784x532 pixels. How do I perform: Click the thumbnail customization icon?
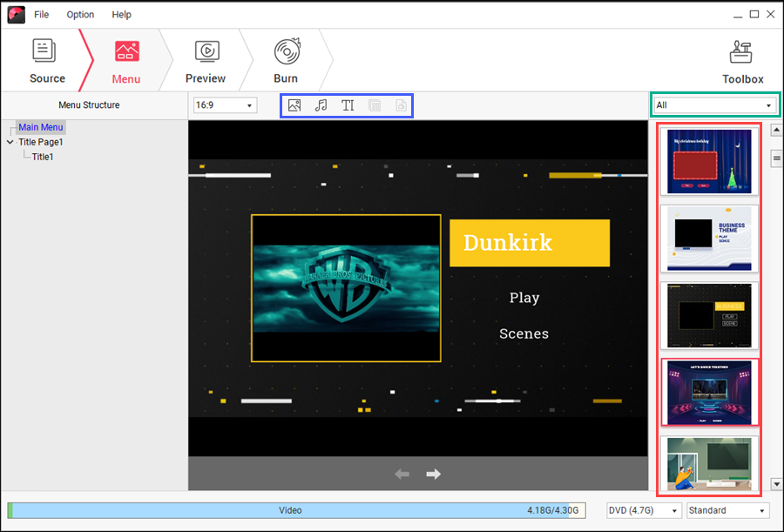click(375, 105)
